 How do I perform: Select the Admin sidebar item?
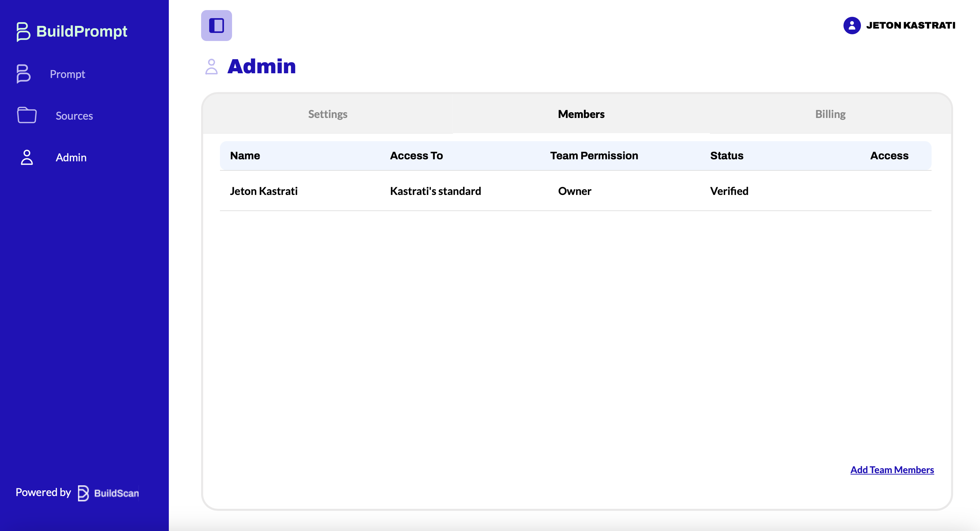point(71,157)
